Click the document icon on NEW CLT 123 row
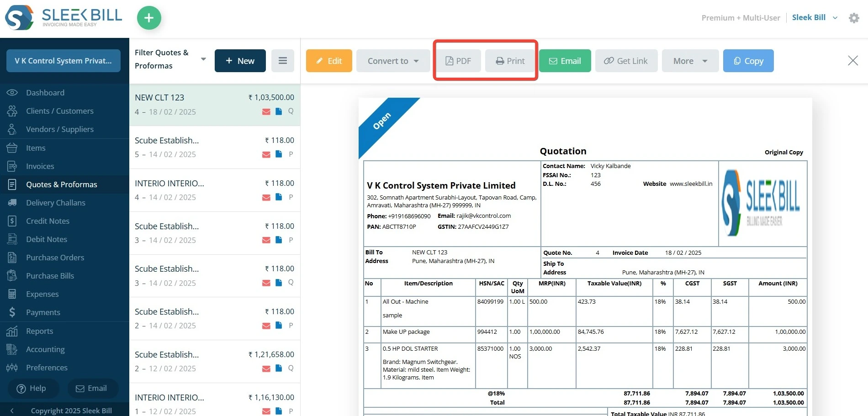Viewport: 868px width, 416px height. [279, 111]
